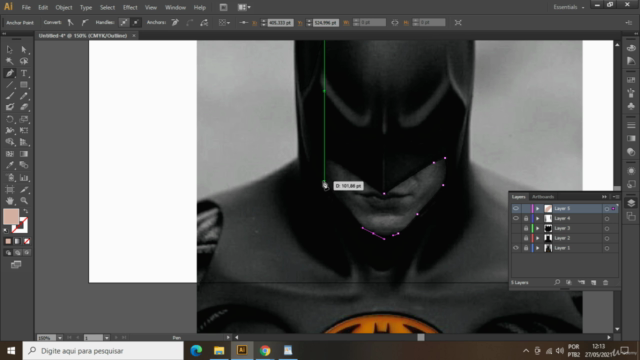The image size is (640, 360).
Task: Expand Layer 5 contents
Action: click(538, 209)
